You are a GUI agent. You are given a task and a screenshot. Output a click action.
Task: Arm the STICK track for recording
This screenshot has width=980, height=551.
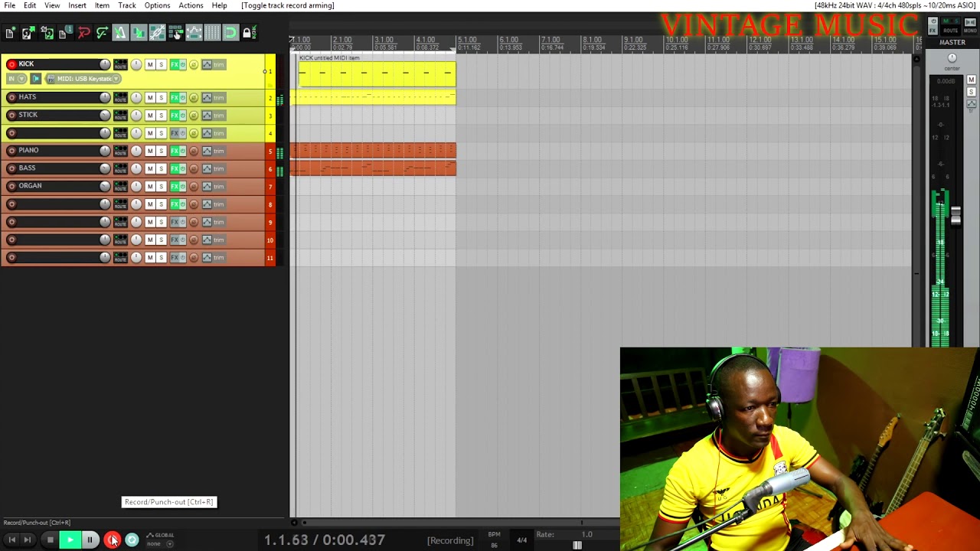[11, 115]
